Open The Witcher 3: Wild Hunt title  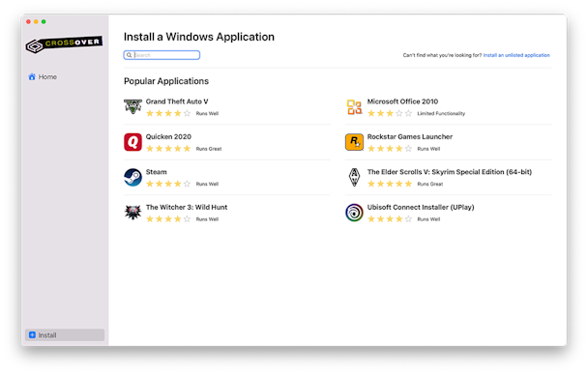tap(187, 207)
